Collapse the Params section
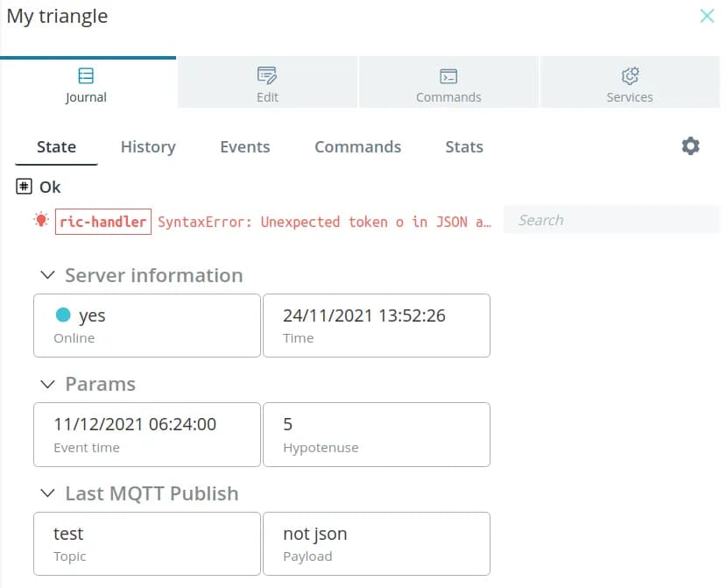This screenshot has height=588, width=727. [x=48, y=385]
